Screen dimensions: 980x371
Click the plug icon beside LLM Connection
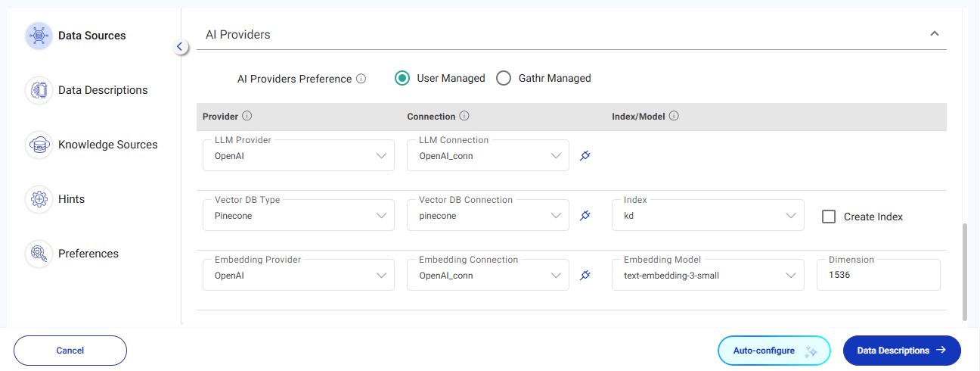coord(585,156)
